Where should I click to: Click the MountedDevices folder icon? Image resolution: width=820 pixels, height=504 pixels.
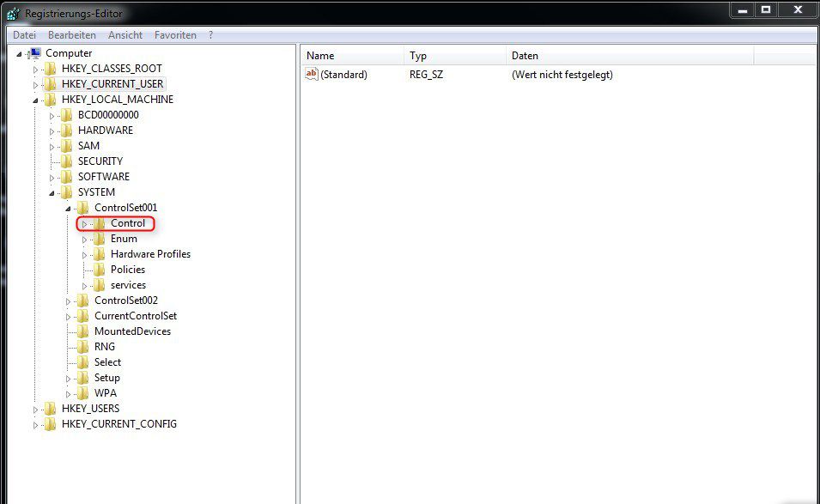[82, 331]
